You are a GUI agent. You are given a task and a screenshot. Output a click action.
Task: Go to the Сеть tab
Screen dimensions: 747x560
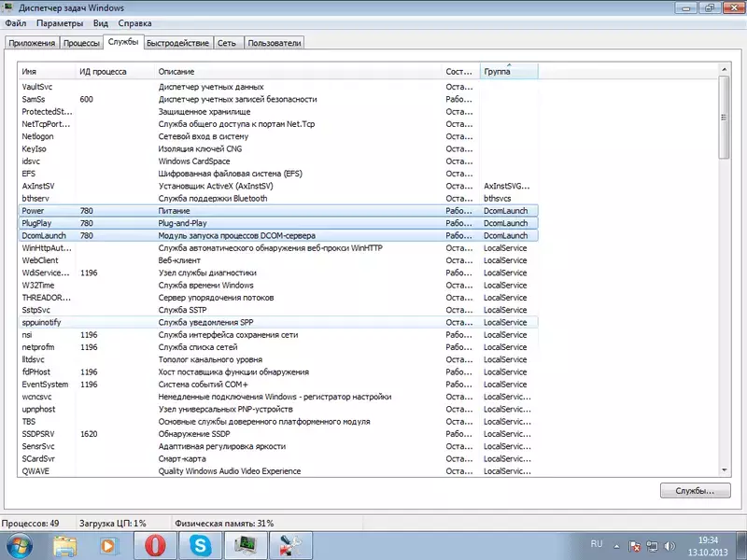point(227,43)
